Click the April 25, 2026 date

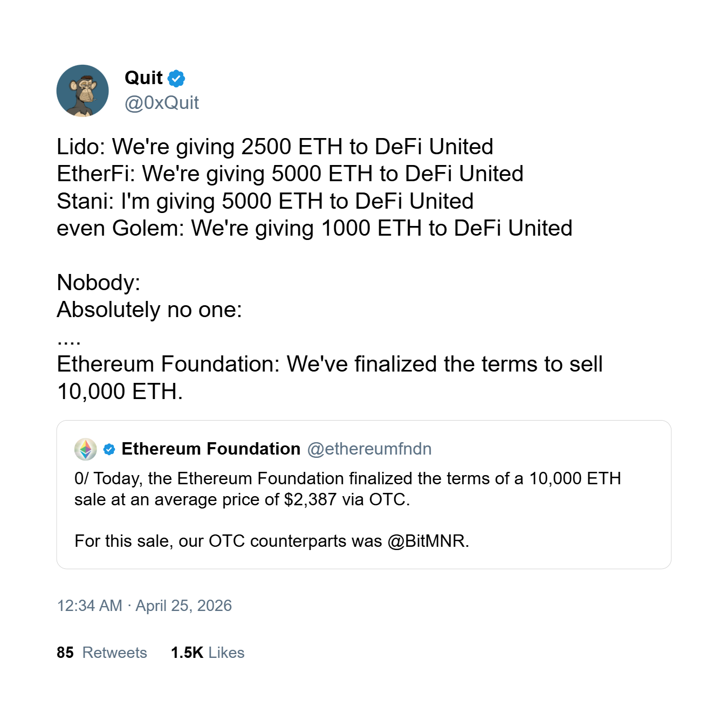point(183,606)
